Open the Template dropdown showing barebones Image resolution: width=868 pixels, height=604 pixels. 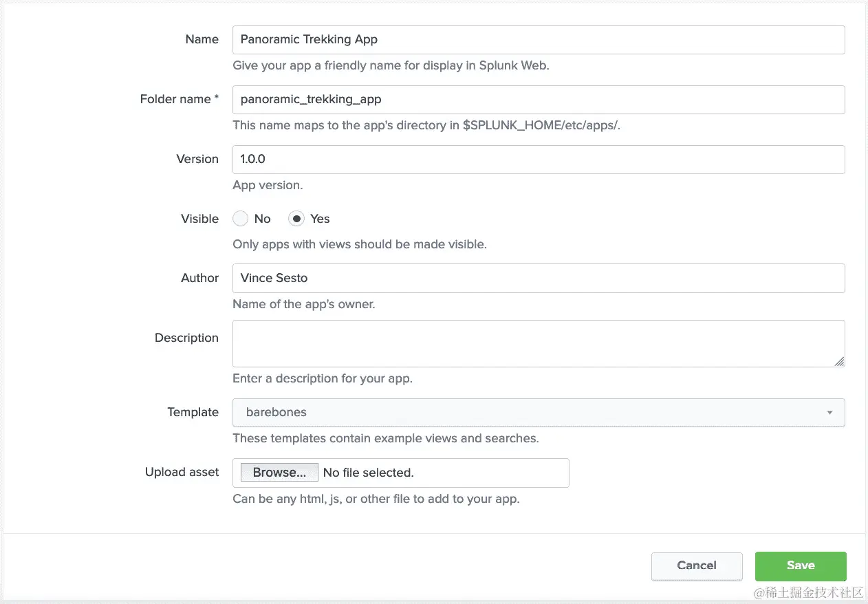539,412
